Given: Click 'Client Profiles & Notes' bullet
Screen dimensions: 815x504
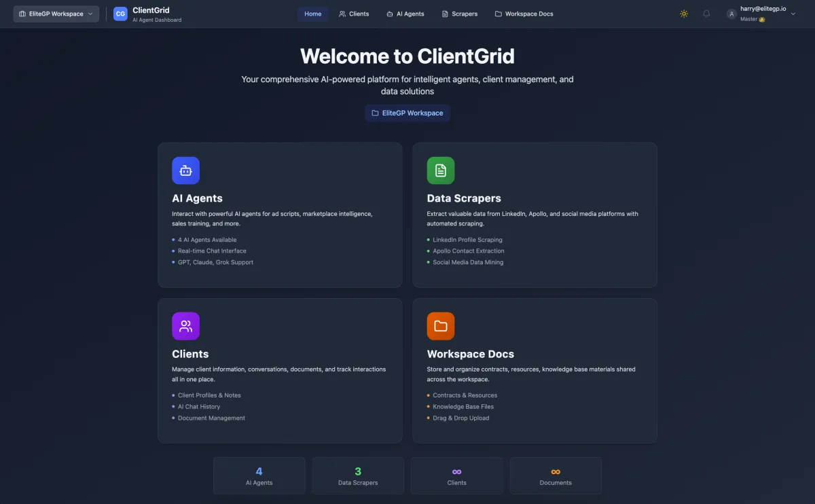Looking at the screenshot, I should coord(209,395).
